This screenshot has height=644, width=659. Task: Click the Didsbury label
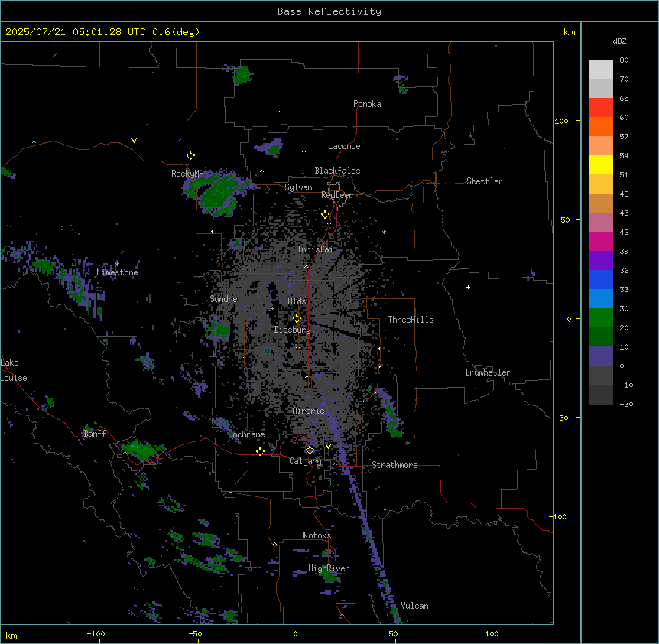click(x=292, y=330)
